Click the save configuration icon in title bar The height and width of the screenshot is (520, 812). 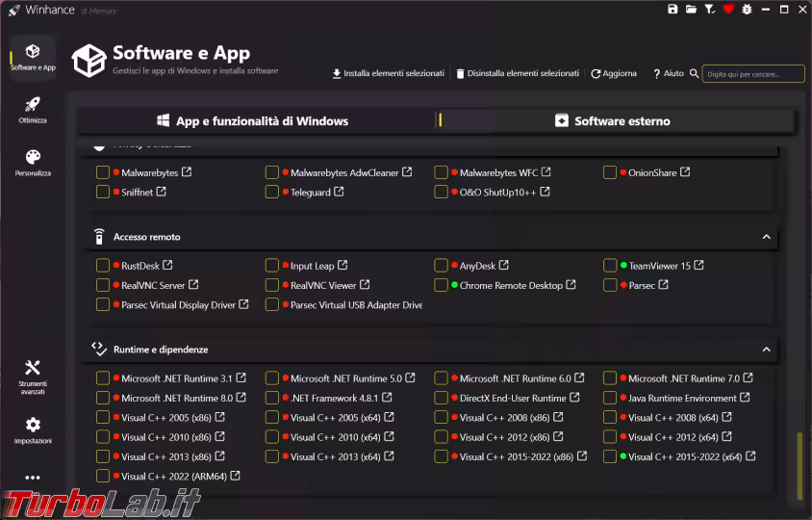673,10
